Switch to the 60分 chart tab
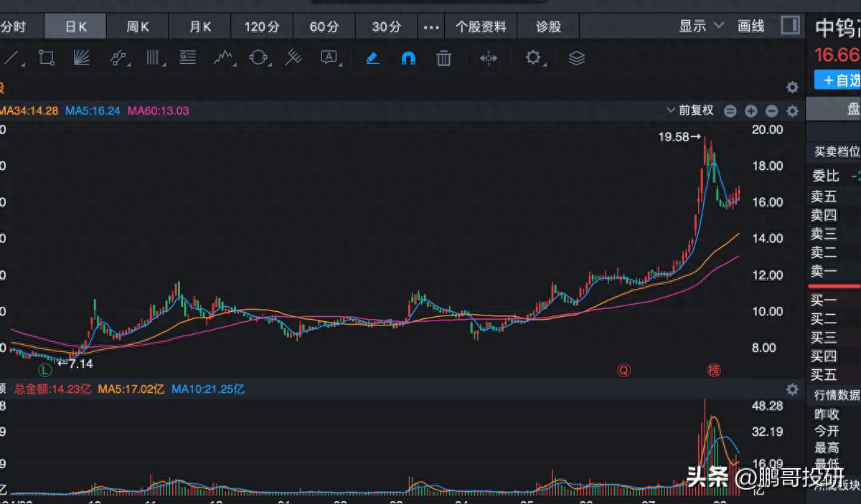861x504 pixels. pos(324,27)
